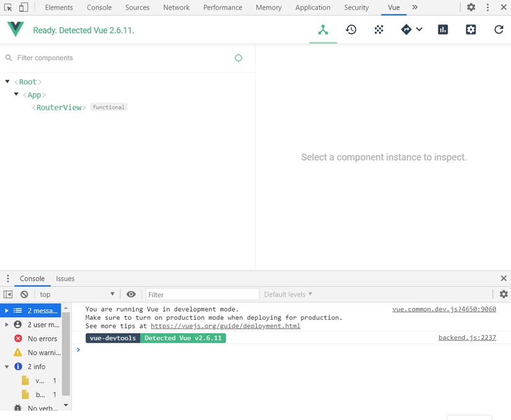
Task: Open the Elements tab
Action: coord(59,7)
